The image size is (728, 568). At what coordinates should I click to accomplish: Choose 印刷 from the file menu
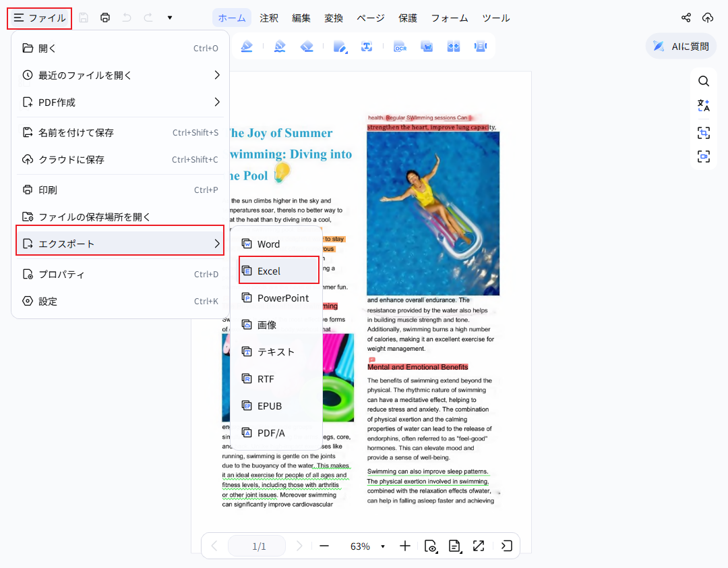point(120,190)
